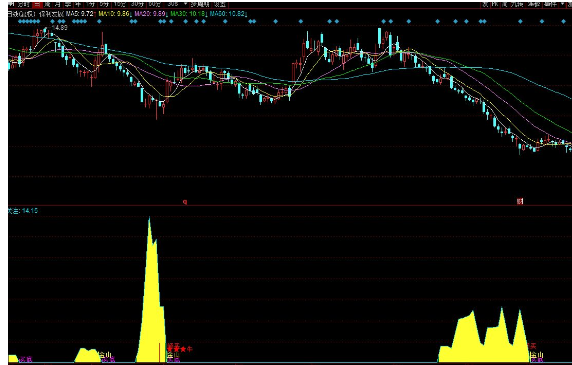The width and height of the screenshot is (572, 365).
Task: Click the cyan MA60 color label
Action: (228, 13)
